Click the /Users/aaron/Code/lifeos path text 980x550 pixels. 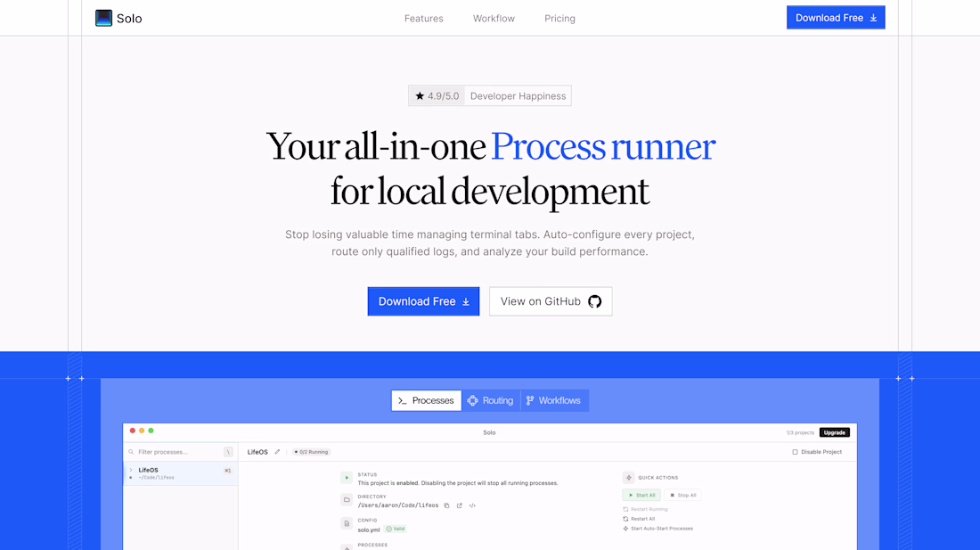[398, 505]
